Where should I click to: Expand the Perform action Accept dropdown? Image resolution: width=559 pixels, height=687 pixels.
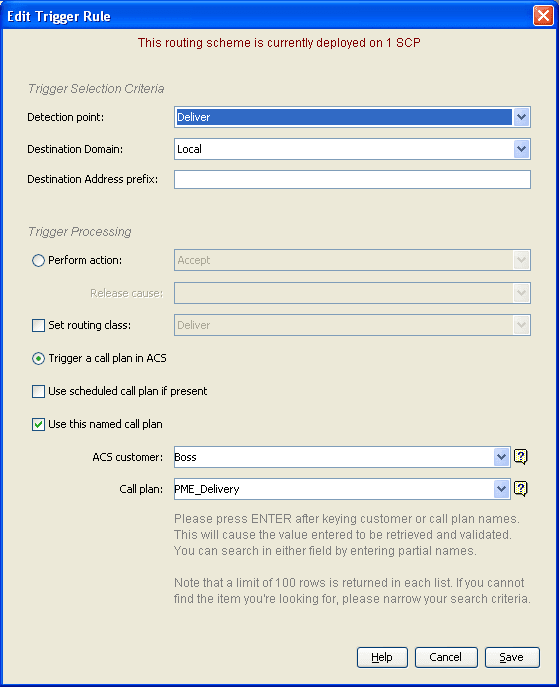[x=521, y=260]
